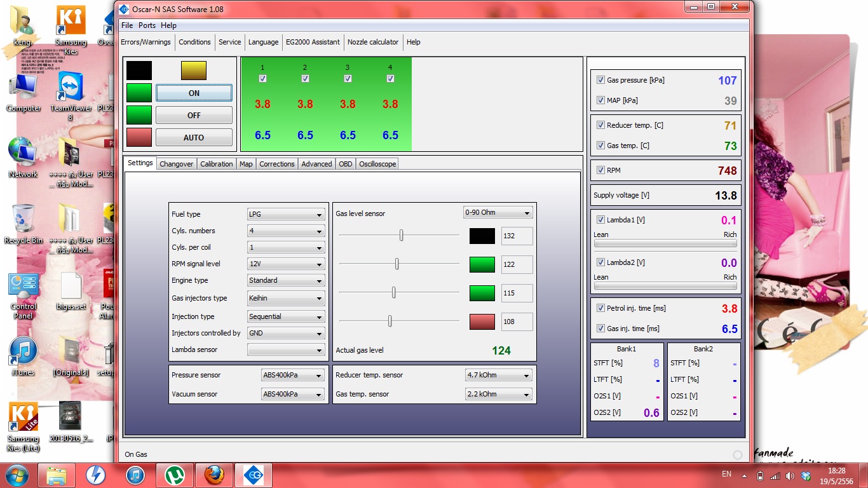
Task: Click the Oscar-N title bar logo icon
Action: (125, 9)
